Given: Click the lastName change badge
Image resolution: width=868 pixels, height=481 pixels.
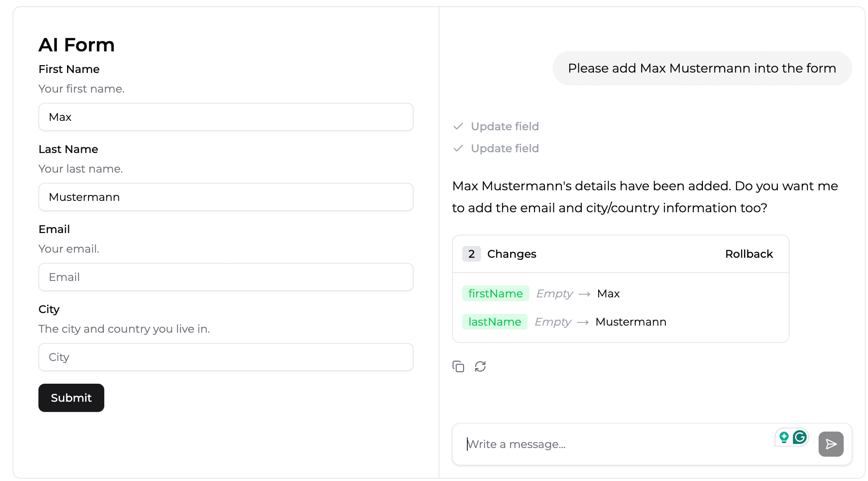Looking at the screenshot, I should pyautogui.click(x=495, y=322).
